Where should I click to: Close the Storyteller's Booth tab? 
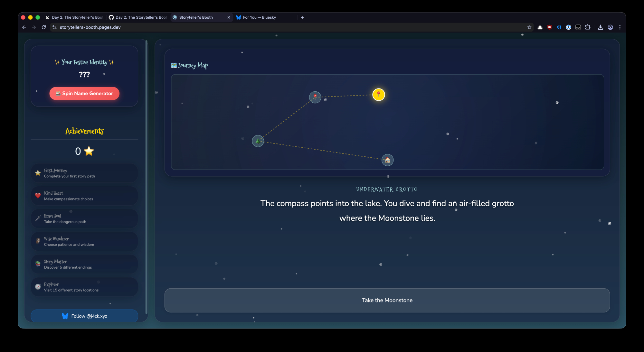229,17
